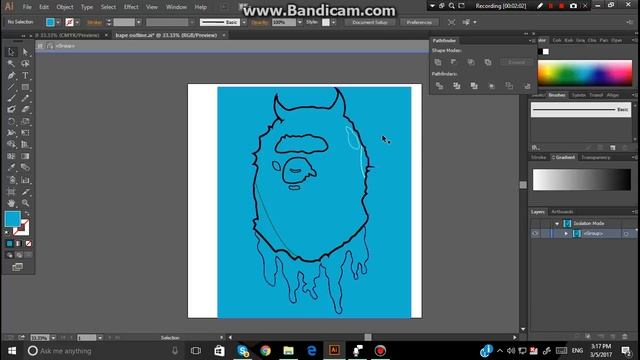Set the paint mode to Color
Screen dimensions: 640x360
(9, 243)
